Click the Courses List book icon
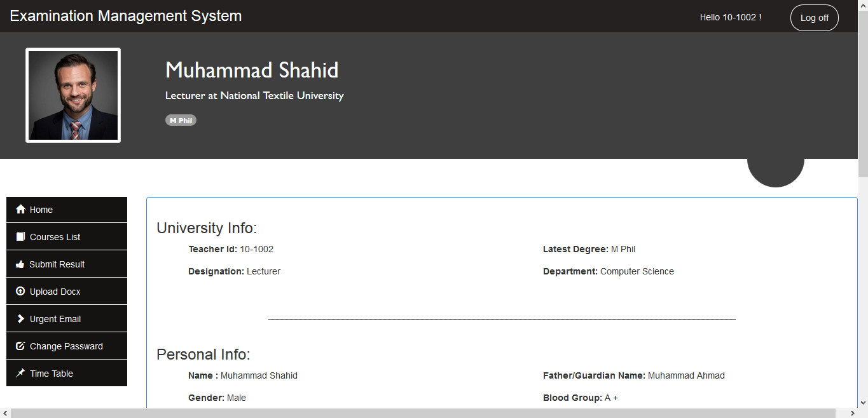 (20, 237)
